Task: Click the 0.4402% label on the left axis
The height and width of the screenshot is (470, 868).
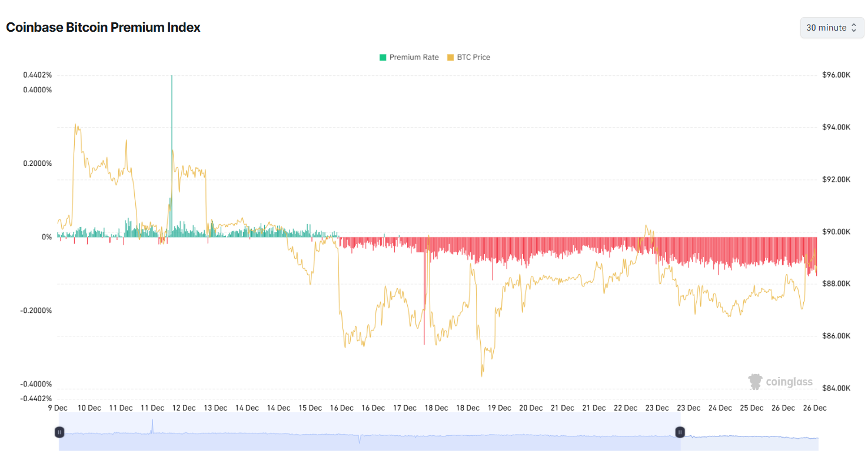Action: 36,75
